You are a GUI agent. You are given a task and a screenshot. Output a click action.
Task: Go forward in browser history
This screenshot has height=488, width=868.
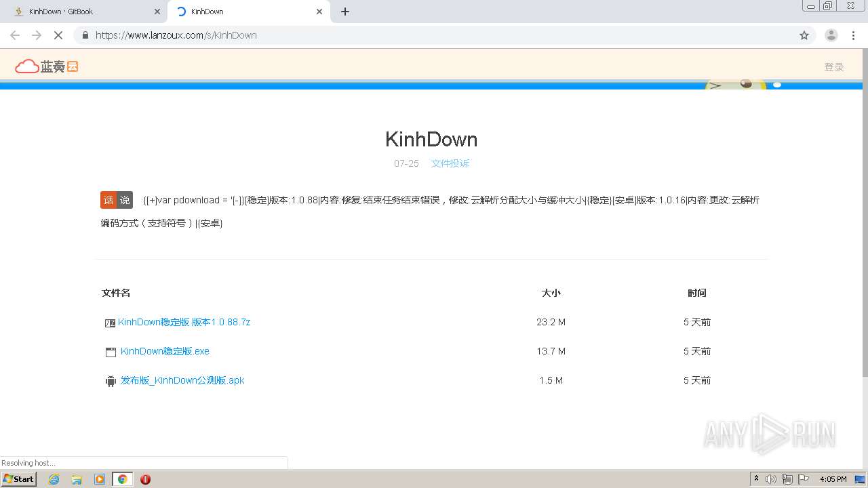point(37,35)
